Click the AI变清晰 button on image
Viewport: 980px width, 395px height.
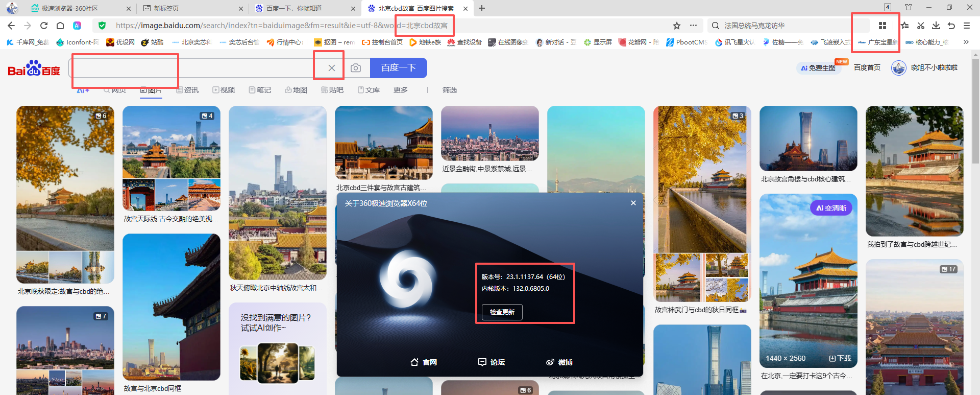pyautogui.click(x=831, y=208)
